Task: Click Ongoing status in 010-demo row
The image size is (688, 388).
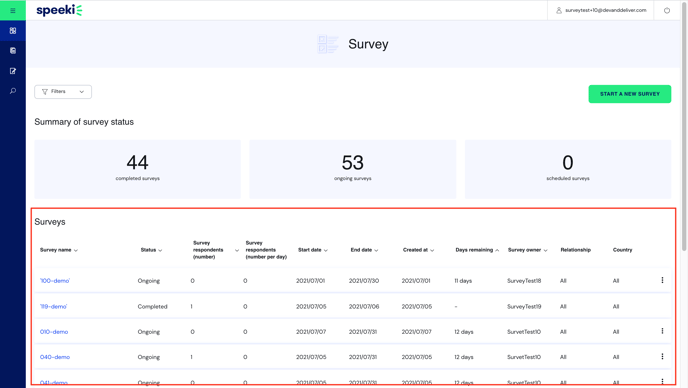Action: [x=149, y=332]
